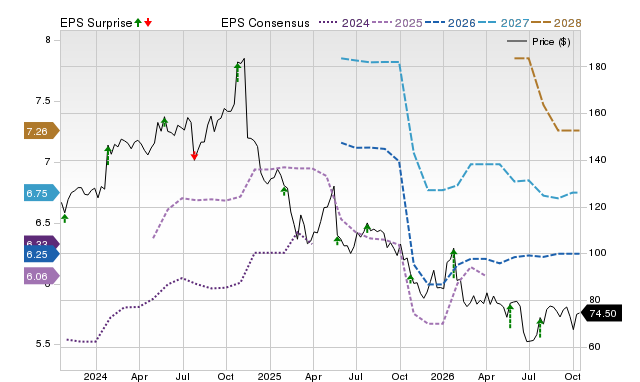
Task: Click the first green surprise arrow at the chart start
Action: [64, 218]
